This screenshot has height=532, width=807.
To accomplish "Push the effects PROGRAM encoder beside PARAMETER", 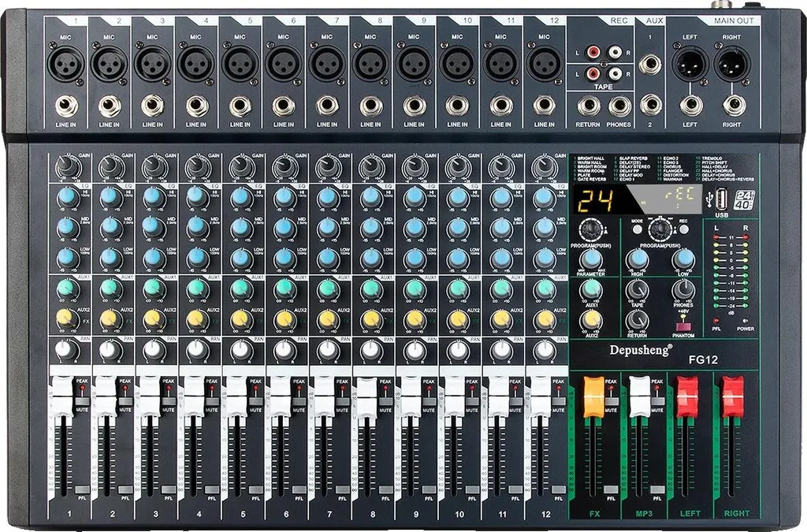I will tap(591, 229).
